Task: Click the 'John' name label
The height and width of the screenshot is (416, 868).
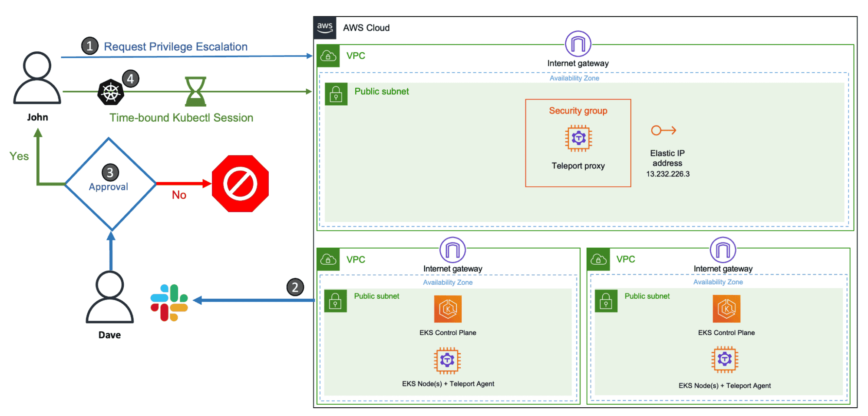Action: click(37, 117)
